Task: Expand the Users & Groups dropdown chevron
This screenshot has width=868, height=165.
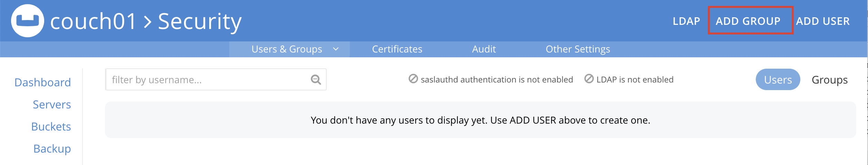Action: pos(336,49)
